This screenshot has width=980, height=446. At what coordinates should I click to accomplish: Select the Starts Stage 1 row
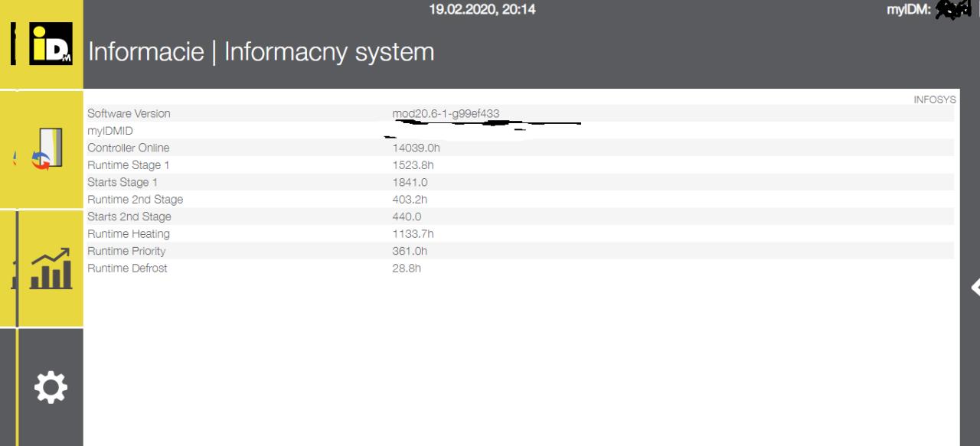click(521, 182)
